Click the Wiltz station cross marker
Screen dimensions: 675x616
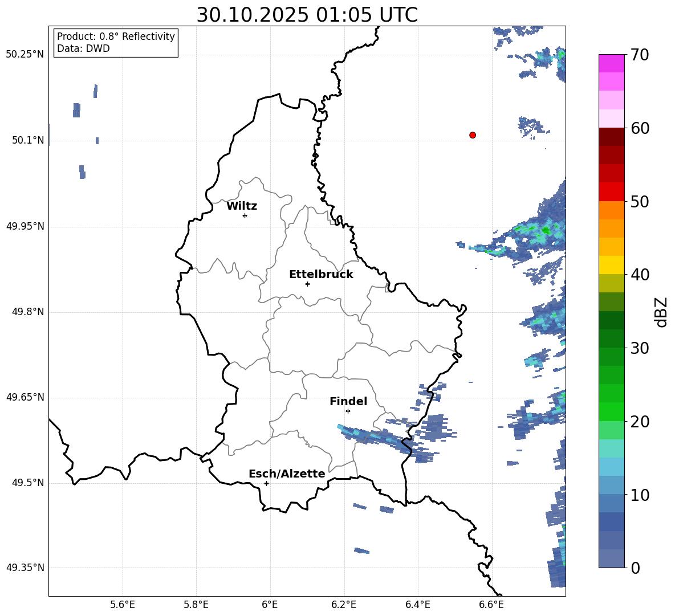coord(245,215)
